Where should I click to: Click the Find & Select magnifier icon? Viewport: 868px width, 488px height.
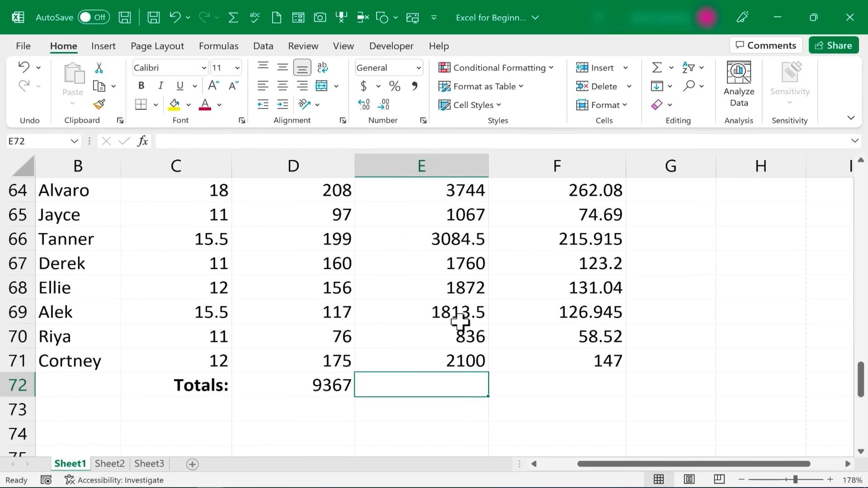689,86
